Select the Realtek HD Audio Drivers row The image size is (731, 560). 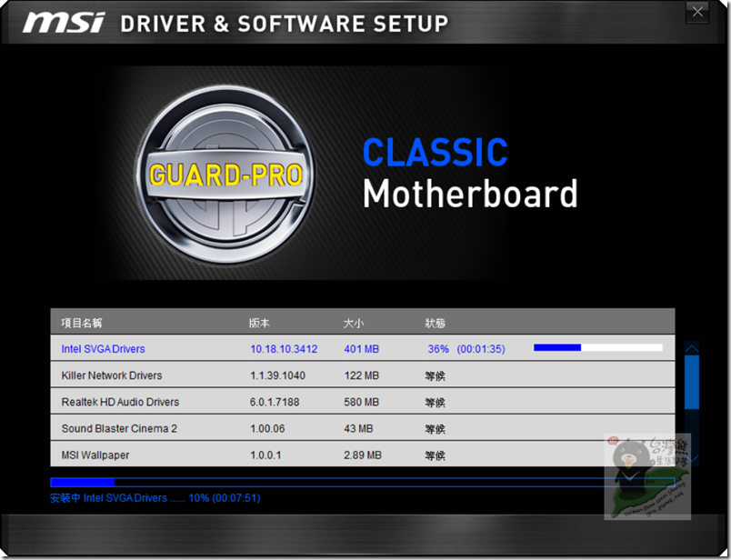[x=362, y=402]
